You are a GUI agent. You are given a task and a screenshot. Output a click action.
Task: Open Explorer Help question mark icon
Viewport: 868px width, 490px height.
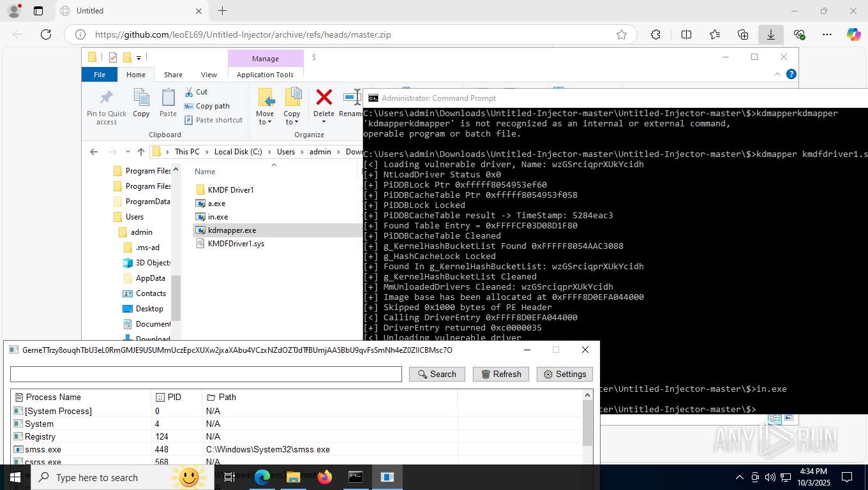tap(791, 74)
